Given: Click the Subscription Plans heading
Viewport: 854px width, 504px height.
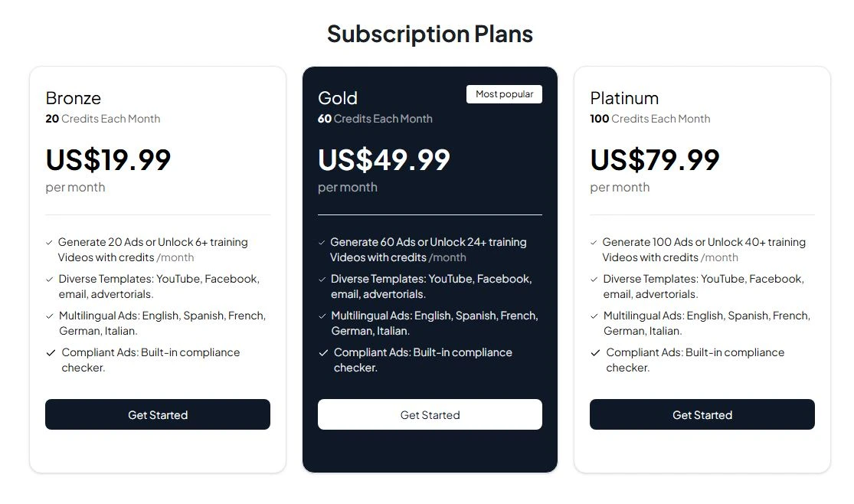Looking at the screenshot, I should [x=430, y=34].
